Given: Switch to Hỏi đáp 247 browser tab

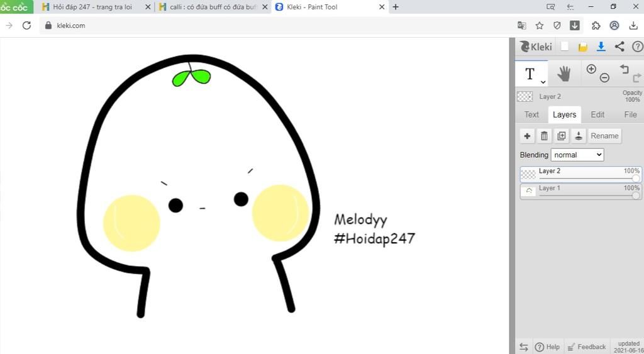Looking at the screenshot, I should 93,7.
